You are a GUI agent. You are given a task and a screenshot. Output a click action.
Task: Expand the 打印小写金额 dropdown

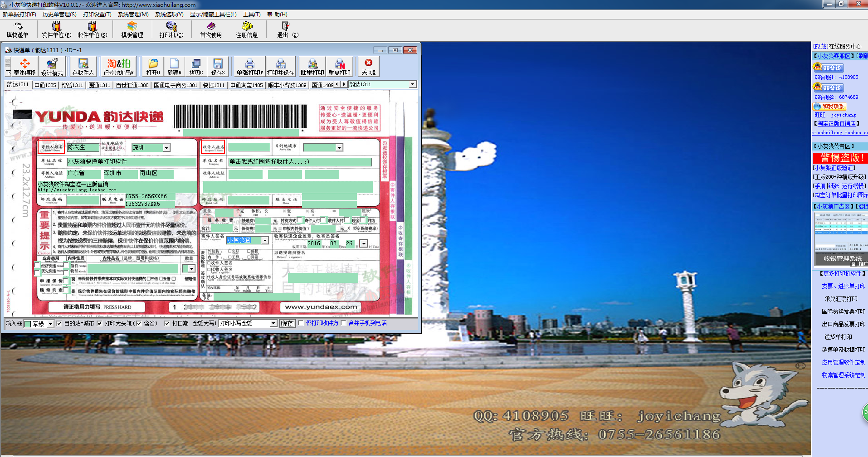pyautogui.click(x=273, y=323)
